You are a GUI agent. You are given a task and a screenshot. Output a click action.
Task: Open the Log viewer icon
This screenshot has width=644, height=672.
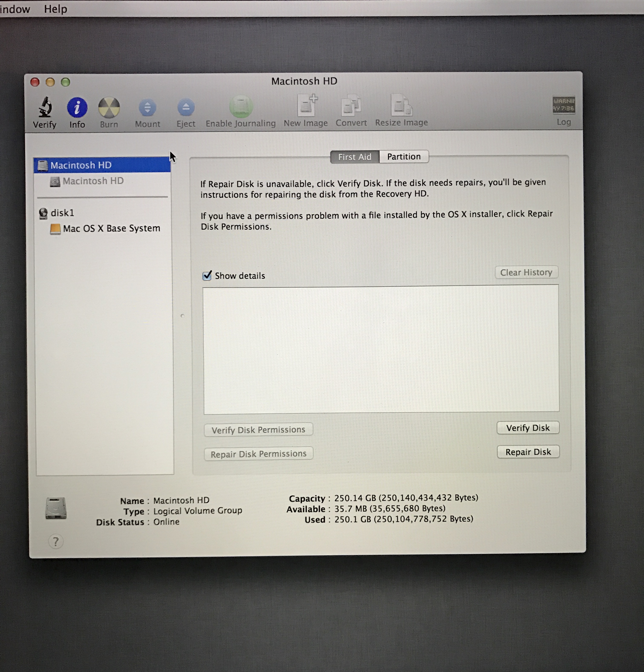[563, 105]
